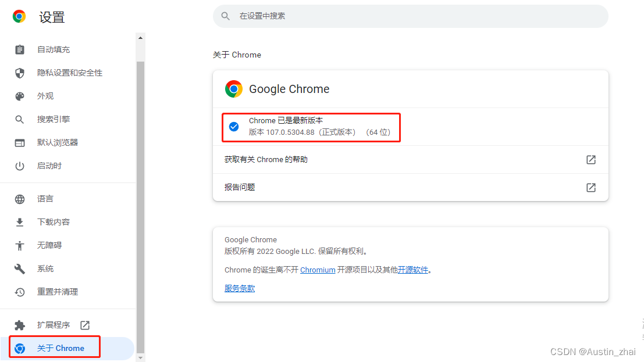Open the external link icon for 获取有关 Chrome 的帮助

tap(590, 160)
